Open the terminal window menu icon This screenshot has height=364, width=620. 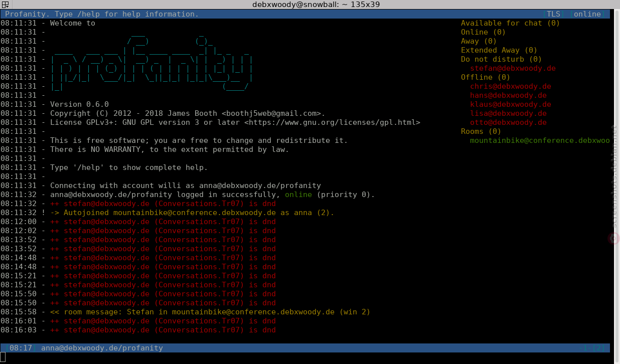[5, 5]
